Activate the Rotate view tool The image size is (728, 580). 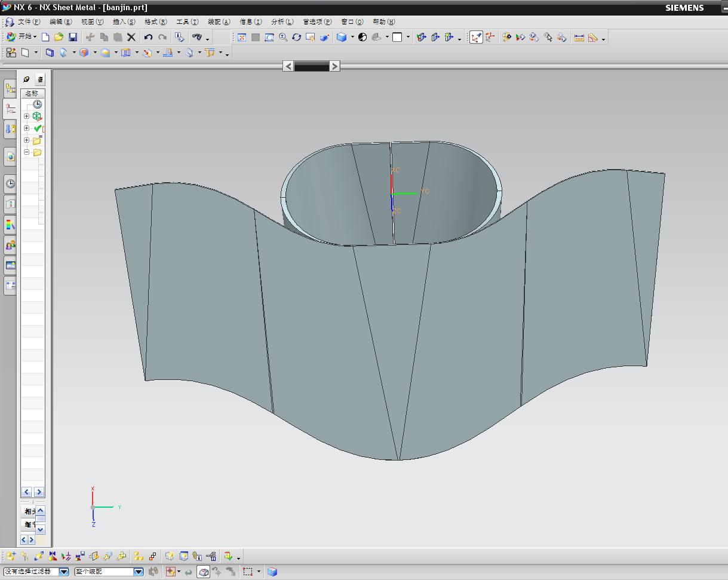297,37
